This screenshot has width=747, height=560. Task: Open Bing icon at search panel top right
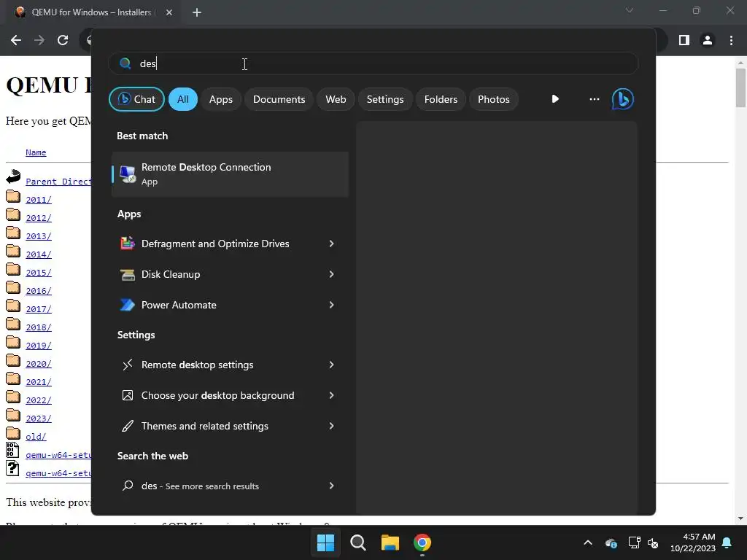click(x=623, y=99)
